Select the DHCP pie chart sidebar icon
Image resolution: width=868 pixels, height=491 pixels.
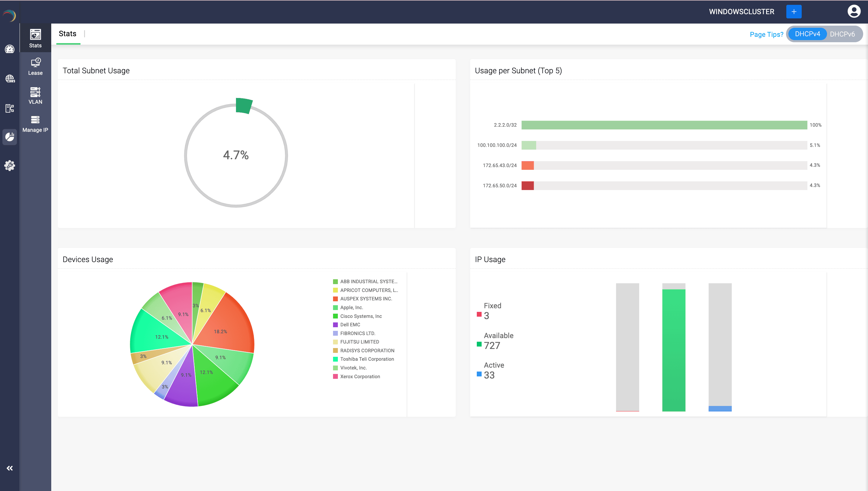[10, 137]
